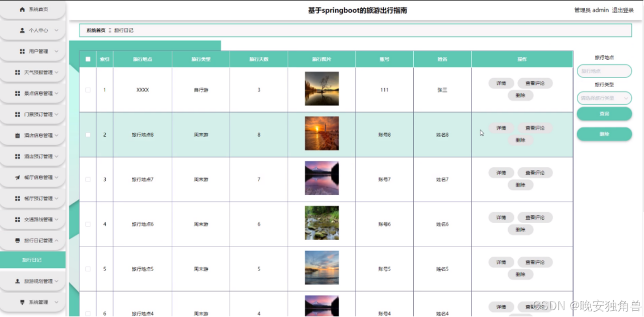Click the sunset thumbnail in row 2
This screenshot has width=644, height=317.
coord(322,133)
